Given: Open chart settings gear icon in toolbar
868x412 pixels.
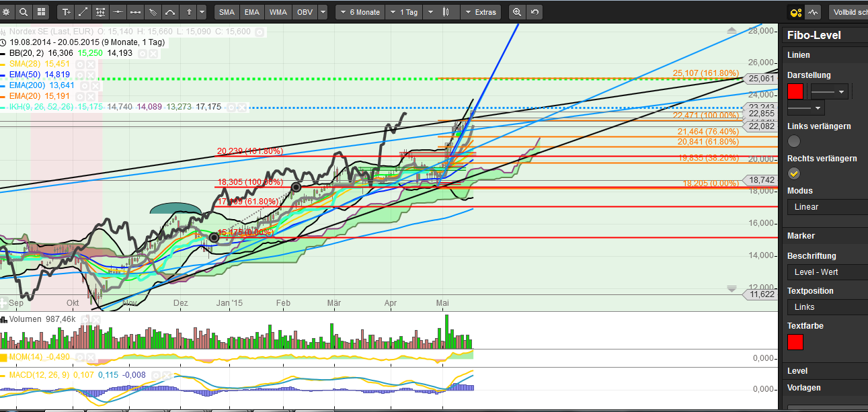Looking at the screenshot, I should tap(5, 12).
